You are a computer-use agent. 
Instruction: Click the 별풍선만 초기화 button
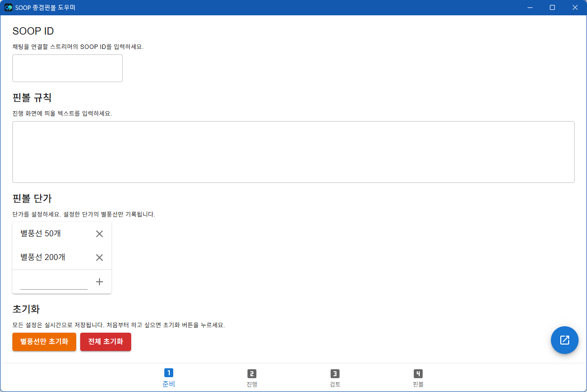(44, 342)
